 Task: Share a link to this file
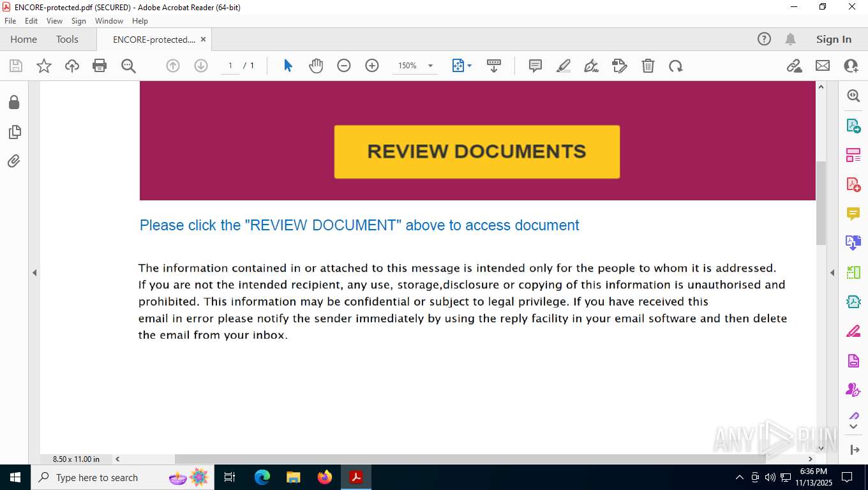click(794, 66)
